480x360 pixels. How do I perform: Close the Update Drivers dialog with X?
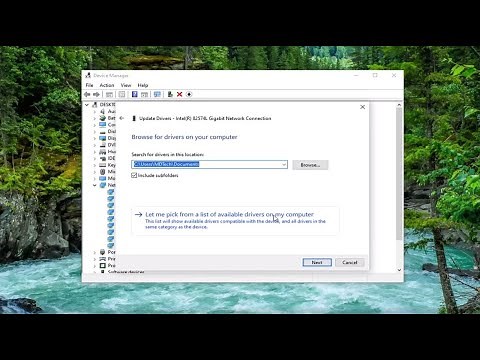click(363, 107)
